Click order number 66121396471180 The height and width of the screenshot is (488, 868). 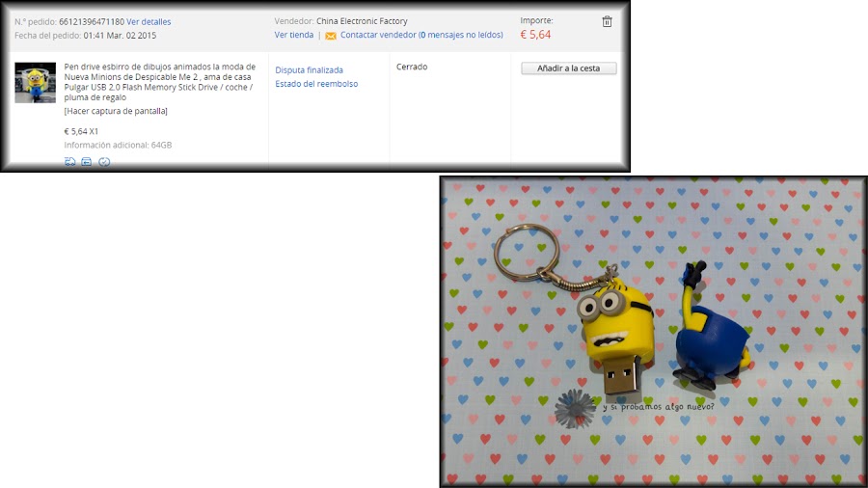click(92, 21)
